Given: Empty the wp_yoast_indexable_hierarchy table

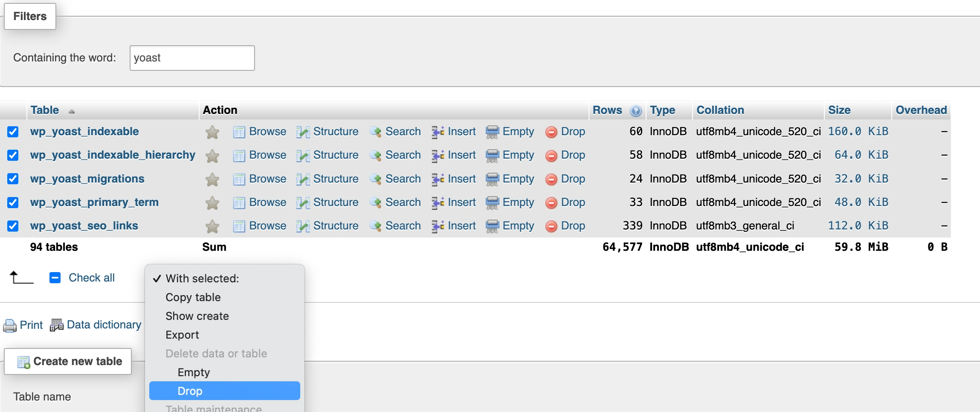Looking at the screenshot, I should (518, 155).
